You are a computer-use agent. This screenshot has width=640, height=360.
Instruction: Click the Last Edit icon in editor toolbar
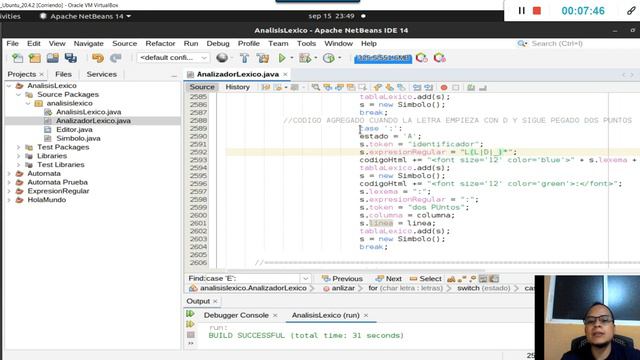click(266, 87)
